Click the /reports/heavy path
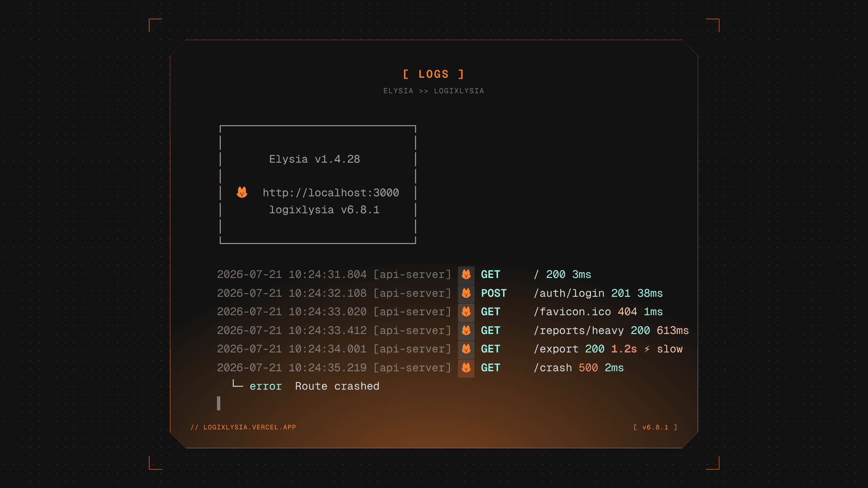868x488 pixels. (x=579, y=331)
